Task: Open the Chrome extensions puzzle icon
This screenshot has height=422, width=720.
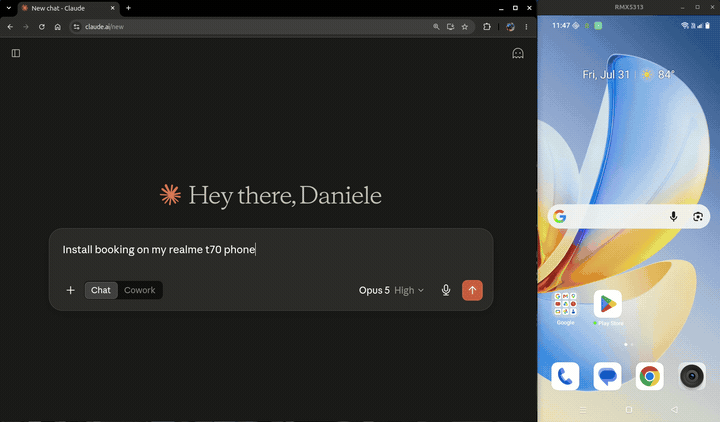Action: pos(487,27)
